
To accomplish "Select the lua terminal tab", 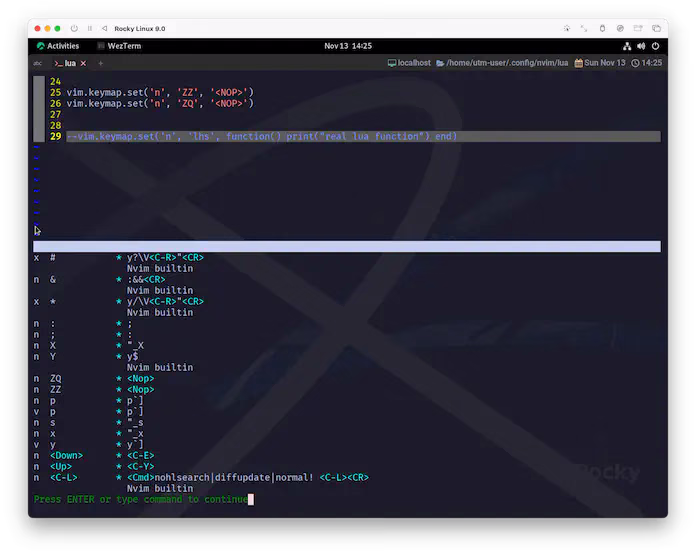I will point(65,63).
